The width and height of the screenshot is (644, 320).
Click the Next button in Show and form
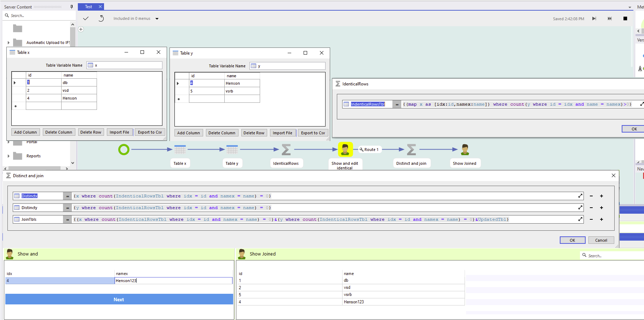(119, 299)
